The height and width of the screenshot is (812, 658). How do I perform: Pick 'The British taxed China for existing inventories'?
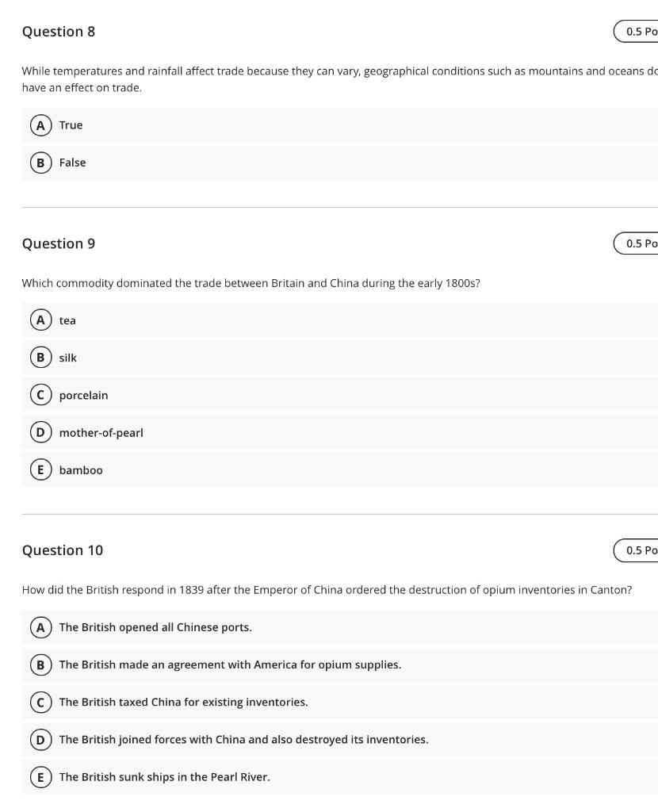(199, 702)
